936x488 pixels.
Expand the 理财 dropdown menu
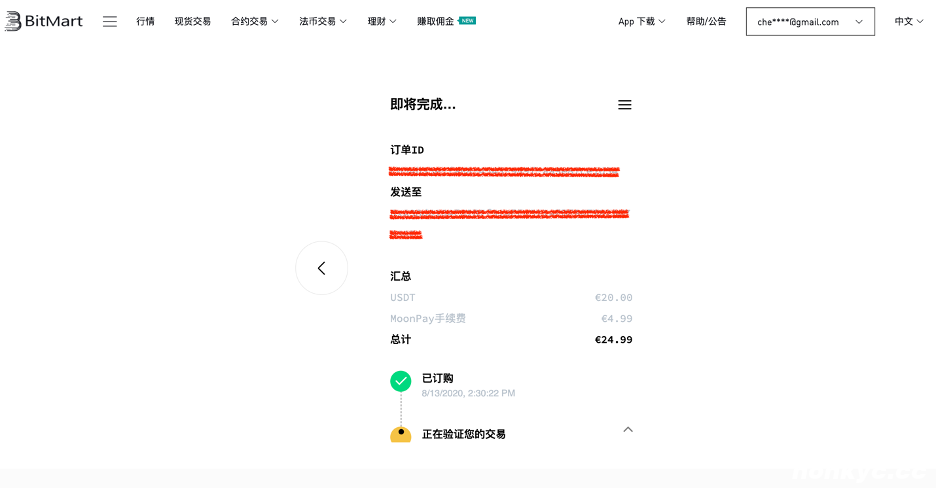(381, 21)
